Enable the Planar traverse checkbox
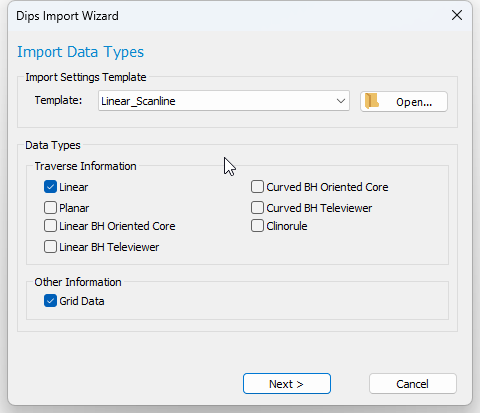This screenshot has height=413, width=480. [x=50, y=208]
